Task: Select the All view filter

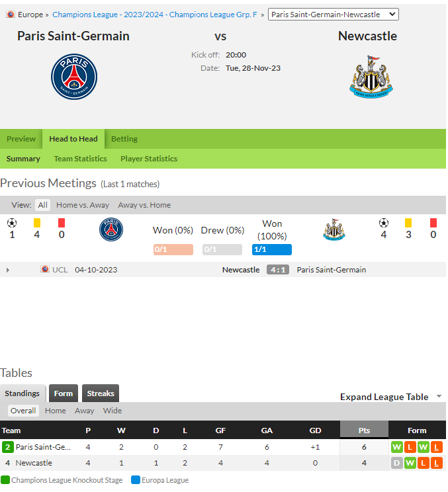Action: point(43,205)
